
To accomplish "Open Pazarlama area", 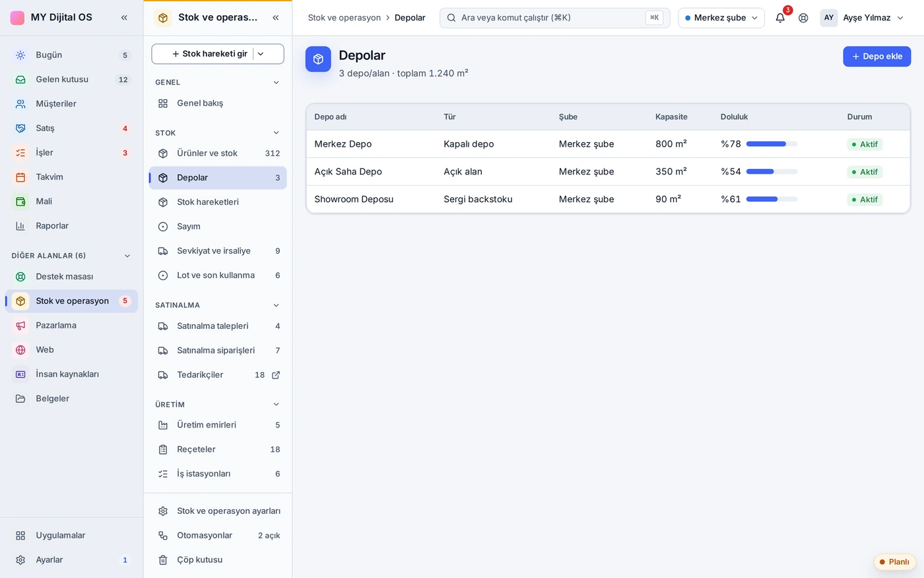I will tap(71, 326).
